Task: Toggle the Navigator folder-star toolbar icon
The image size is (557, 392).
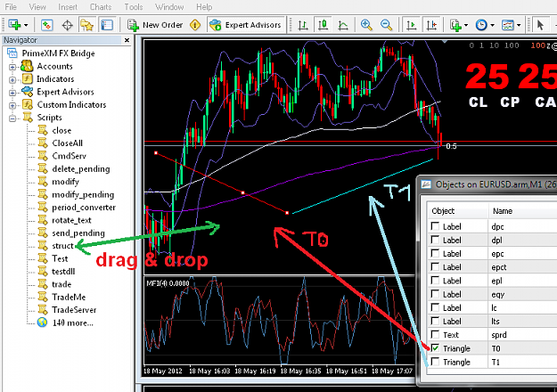Action: (x=86, y=25)
